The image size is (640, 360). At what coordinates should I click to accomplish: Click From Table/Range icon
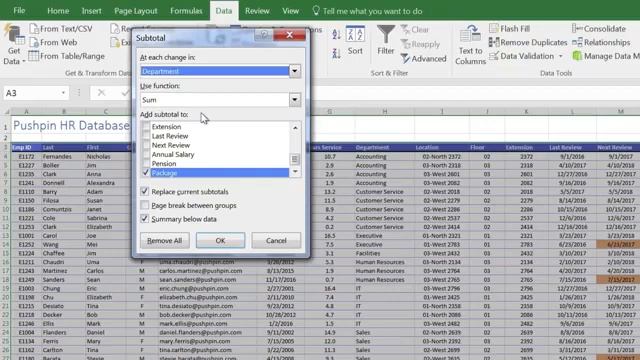(33, 56)
